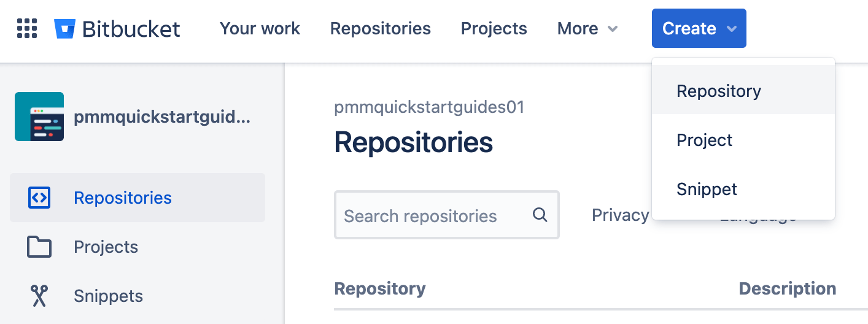Open the app switcher grid icon
Screen dimensions: 868x324
tap(27, 28)
